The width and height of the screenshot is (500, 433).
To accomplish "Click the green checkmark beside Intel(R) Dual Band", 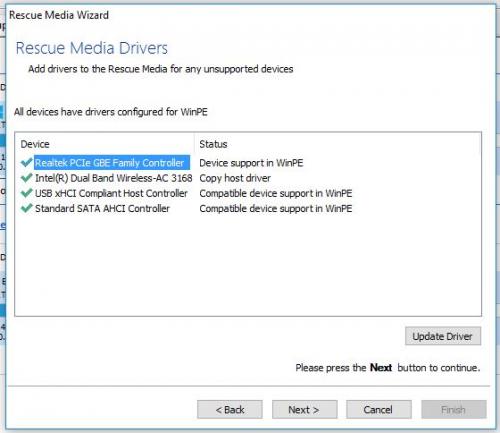I will tap(26, 178).
